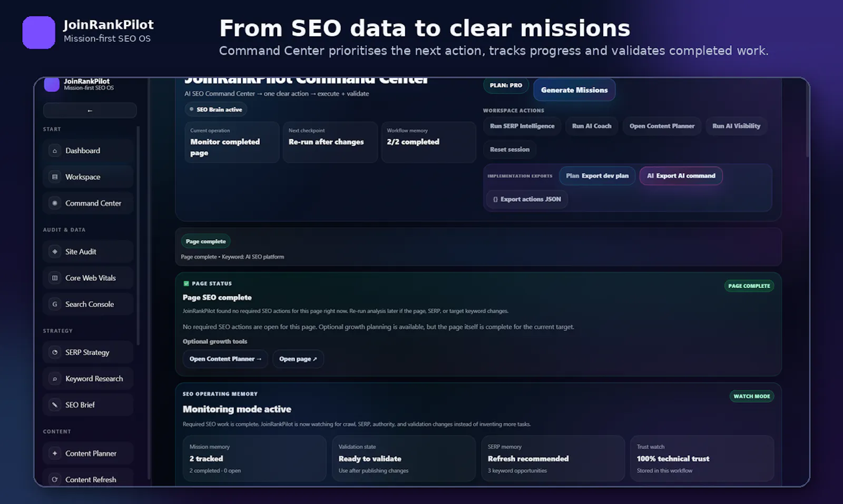Click the Trust watch 100% technical trust card

(702, 458)
